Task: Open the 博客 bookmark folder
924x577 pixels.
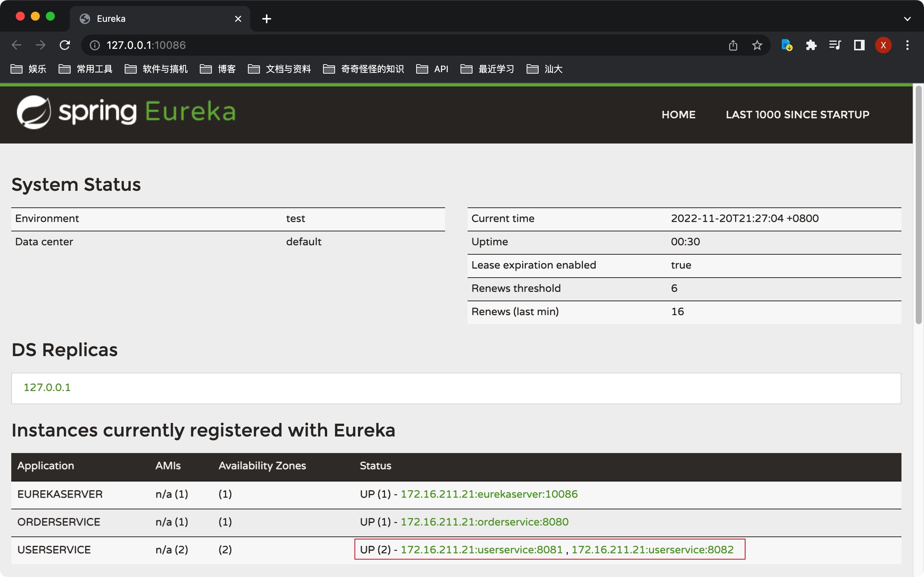Action: tap(218, 69)
